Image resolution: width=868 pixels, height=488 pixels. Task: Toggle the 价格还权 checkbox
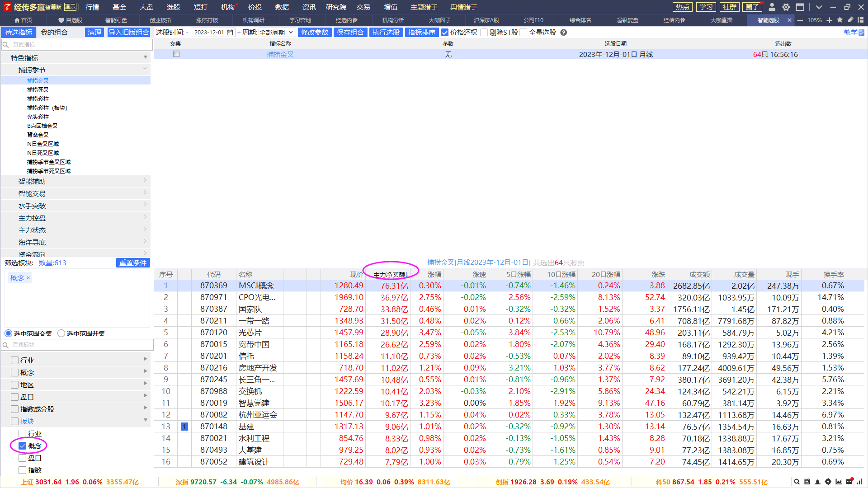click(445, 33)
